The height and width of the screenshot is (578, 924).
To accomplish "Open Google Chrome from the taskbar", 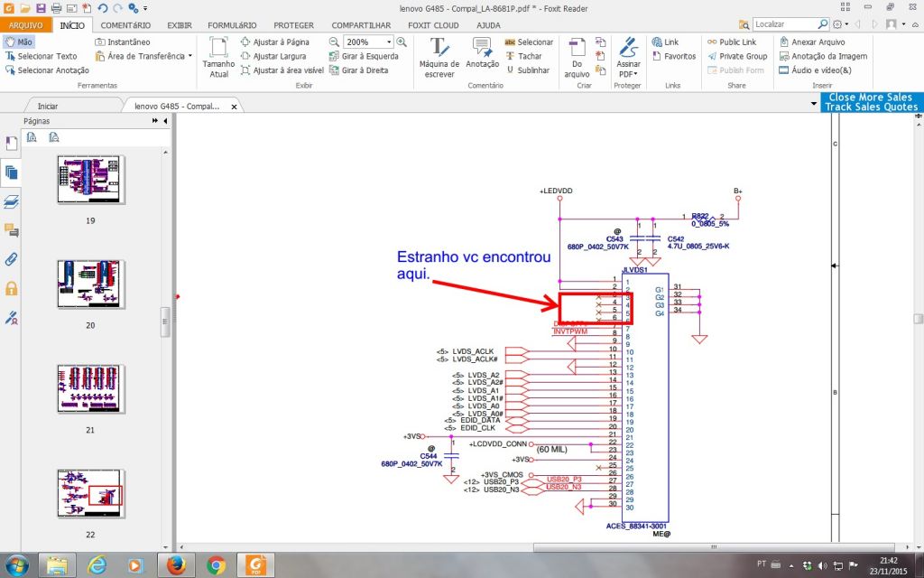I will [217, 565].
